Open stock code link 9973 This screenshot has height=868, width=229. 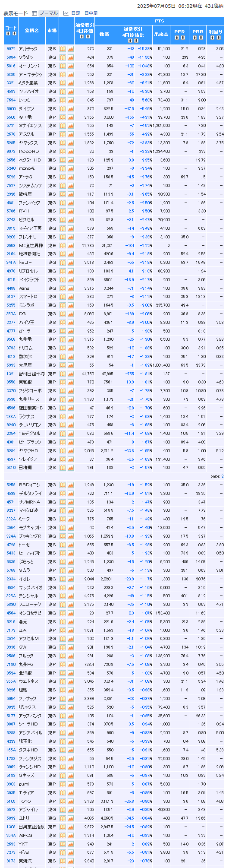tap(11, 151)
